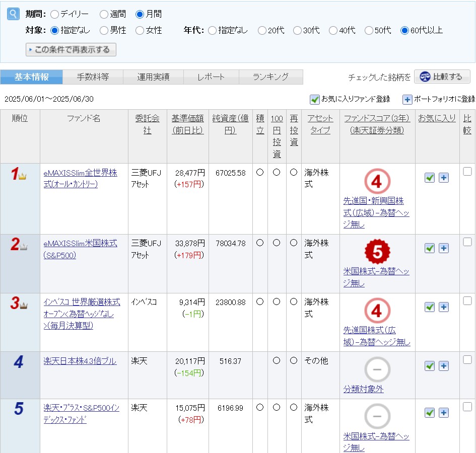
Task: Check compare box for eMAXIS Slim米国株式
Action: click(467, 242)
